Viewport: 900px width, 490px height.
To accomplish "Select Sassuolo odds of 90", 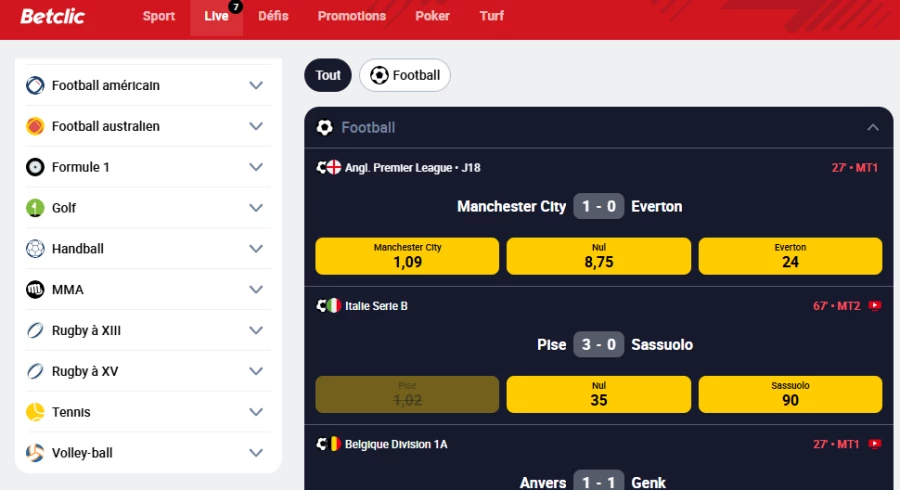I will [790, 394].
